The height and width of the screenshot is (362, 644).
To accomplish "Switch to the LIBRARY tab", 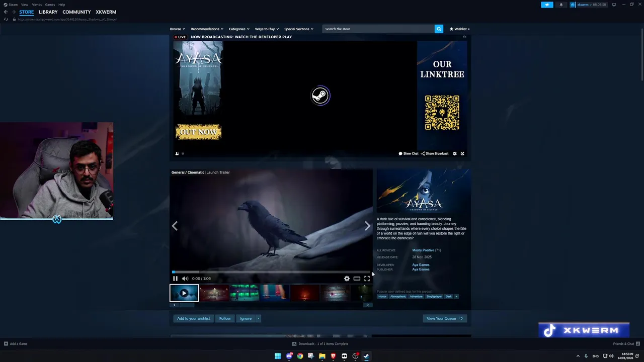I will [48, 12].
